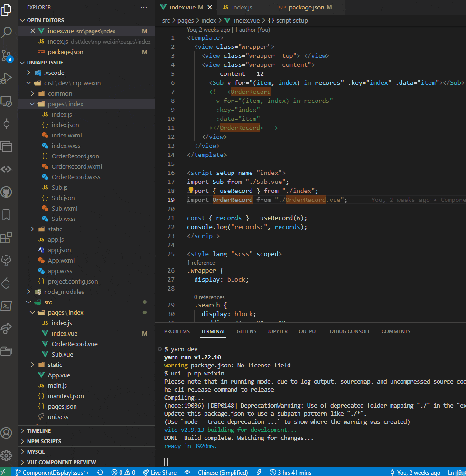Click the lightbulb code action icon
Viewport: 466px width, 476px height.
(191, 190)
